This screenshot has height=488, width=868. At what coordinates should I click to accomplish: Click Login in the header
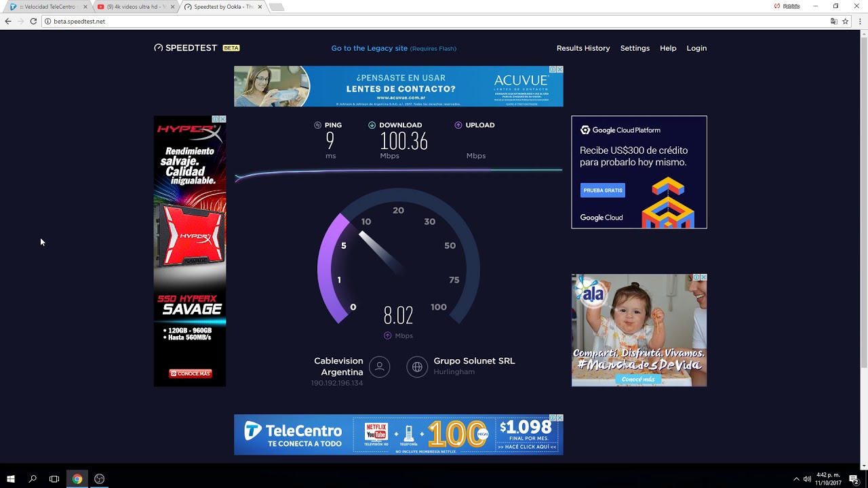point(696,48)
